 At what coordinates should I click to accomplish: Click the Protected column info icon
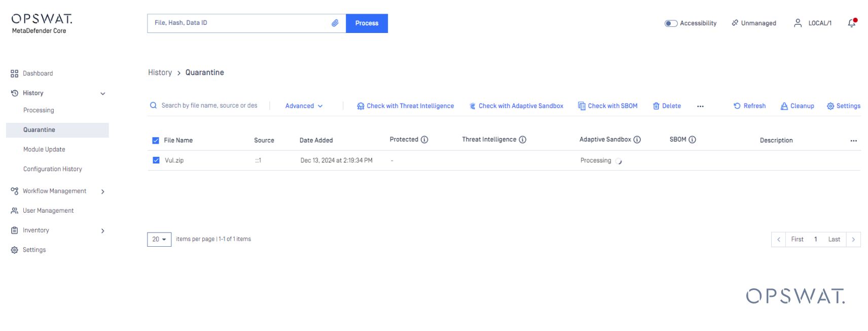(x=424, y=140)
